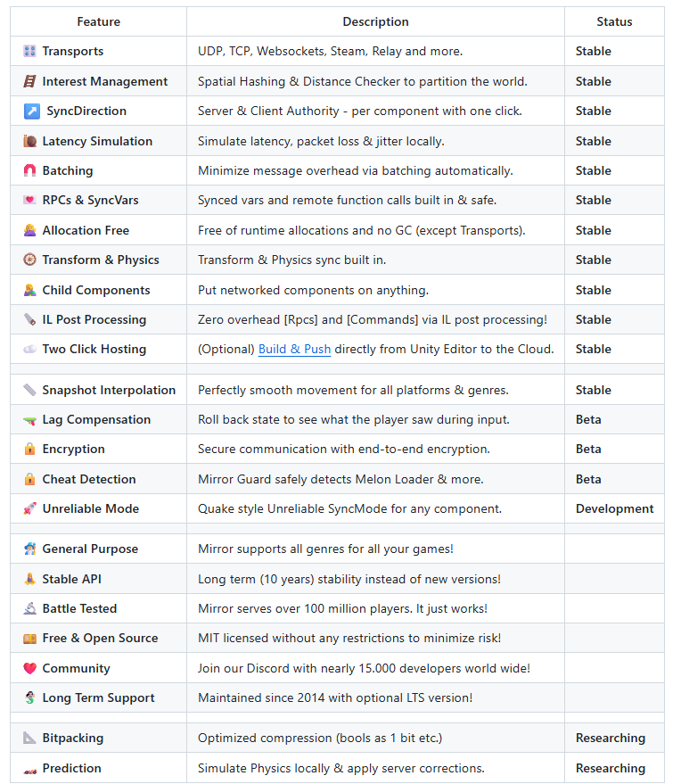The width and height of the screenshot is (681, 784).
Task: Click the IL Post Processing feature name
Action: [94, 319]
